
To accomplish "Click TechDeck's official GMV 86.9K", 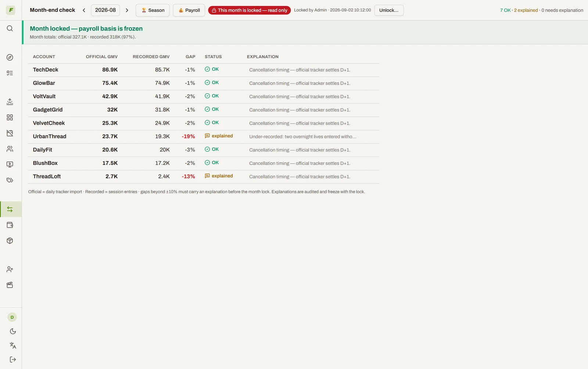I will 110,70.
